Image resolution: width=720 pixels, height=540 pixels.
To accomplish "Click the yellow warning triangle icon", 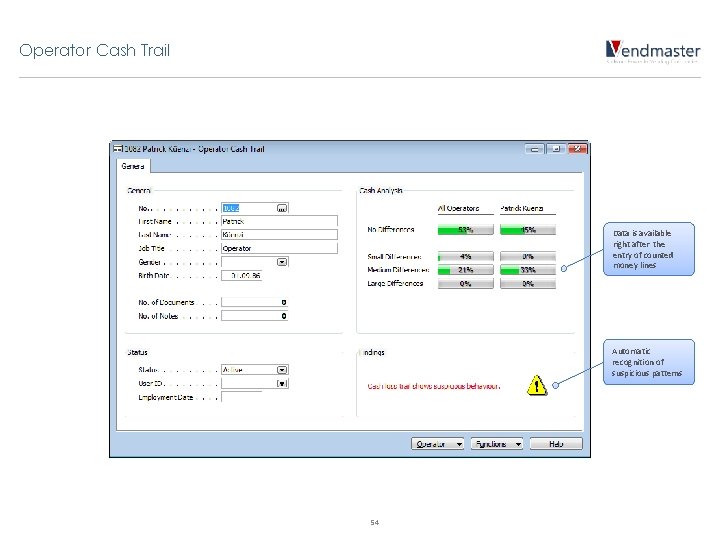I will pos(537,385).
